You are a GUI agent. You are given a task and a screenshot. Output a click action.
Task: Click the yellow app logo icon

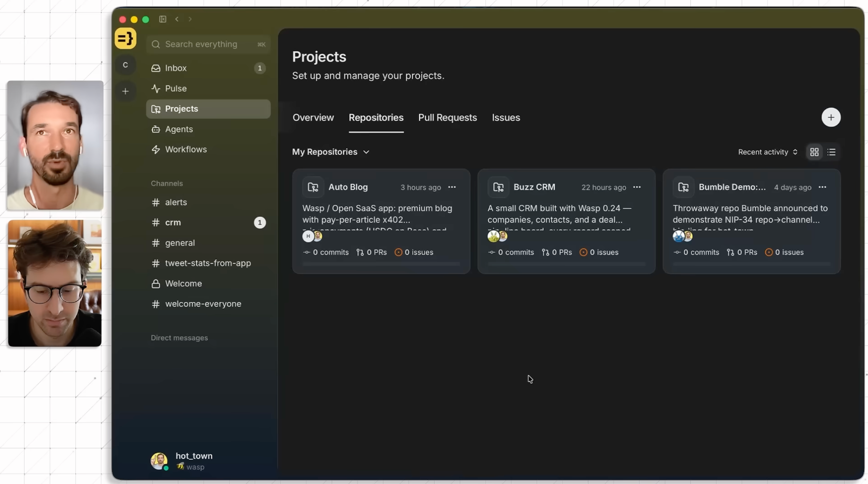click(x=125, y=39)
